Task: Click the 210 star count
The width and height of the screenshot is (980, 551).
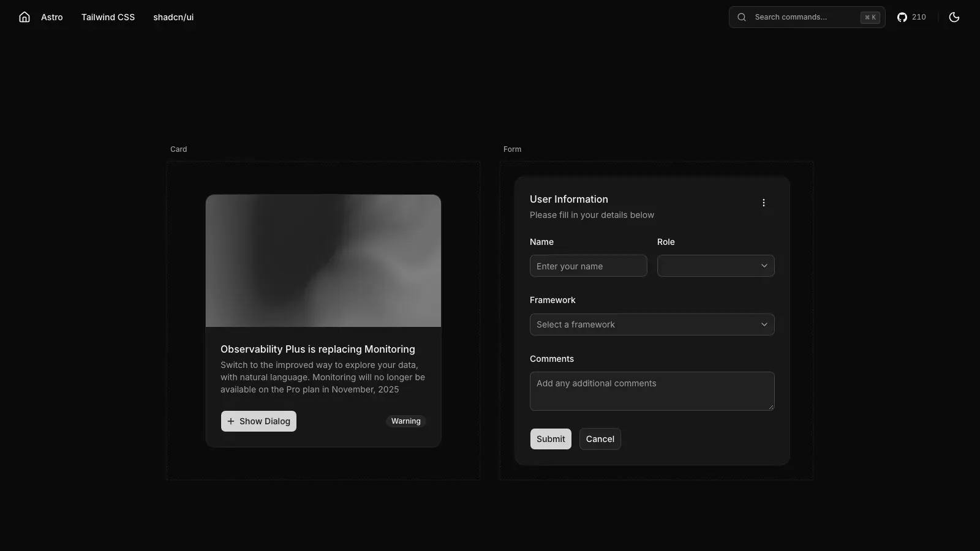Action: coord(919,17)
